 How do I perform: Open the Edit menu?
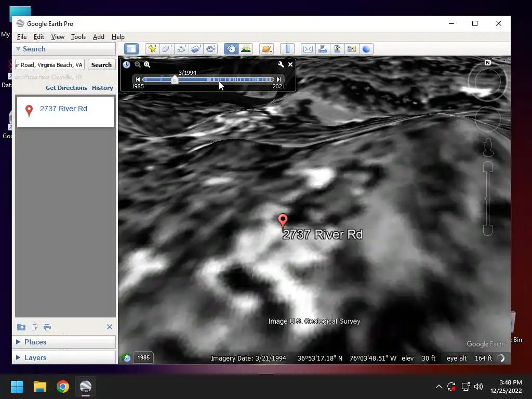tap(38, 37)
